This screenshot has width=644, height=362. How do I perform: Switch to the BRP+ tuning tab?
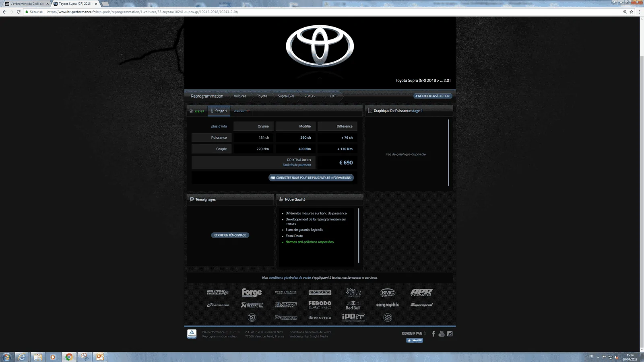(x=242, y=111)
